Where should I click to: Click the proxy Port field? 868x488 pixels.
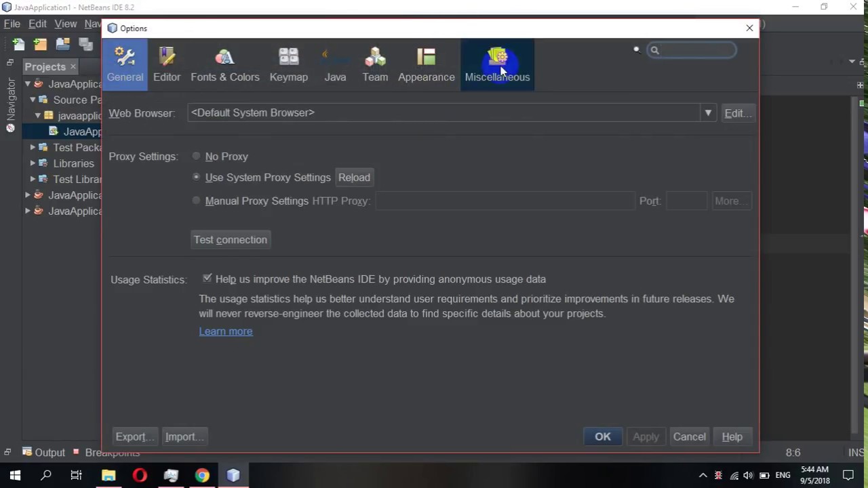686,201
